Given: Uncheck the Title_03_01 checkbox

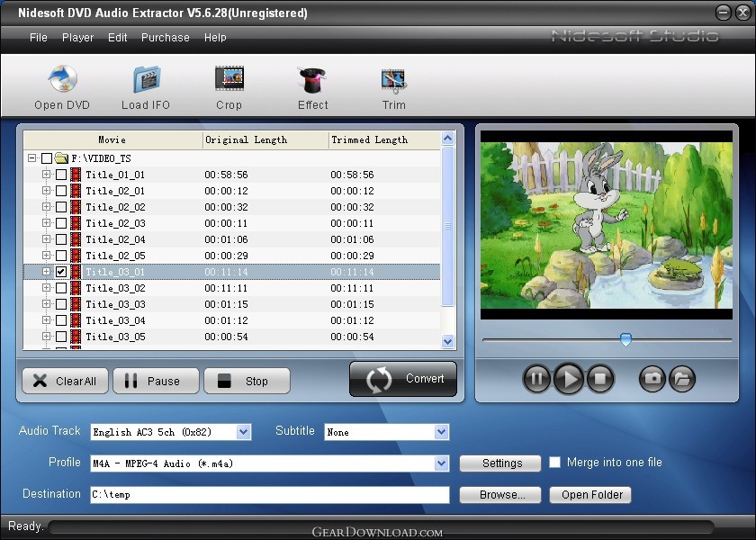Looking at the screenshot, I should (x=61, y=272).
